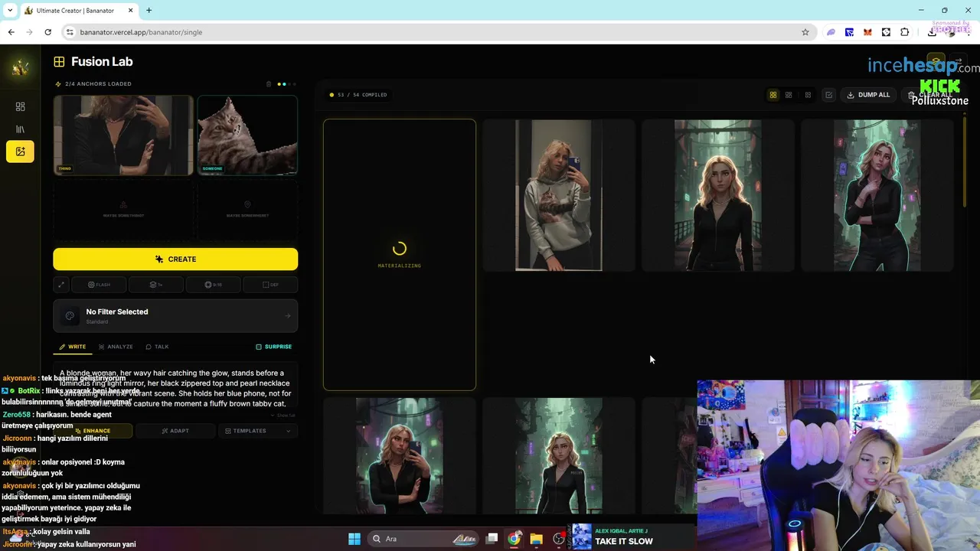
Task: Open the hoodie mirror selfie result
Action: point(559,195)
